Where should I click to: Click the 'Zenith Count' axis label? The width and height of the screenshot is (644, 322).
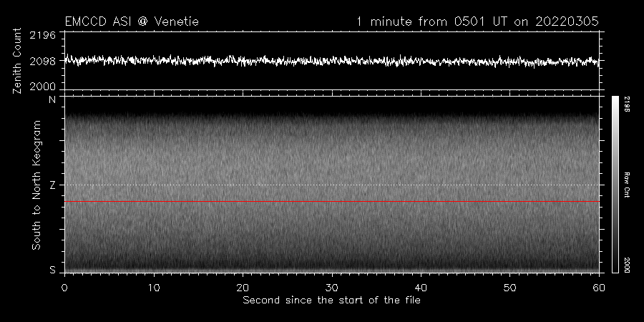(x=17, y=61)
